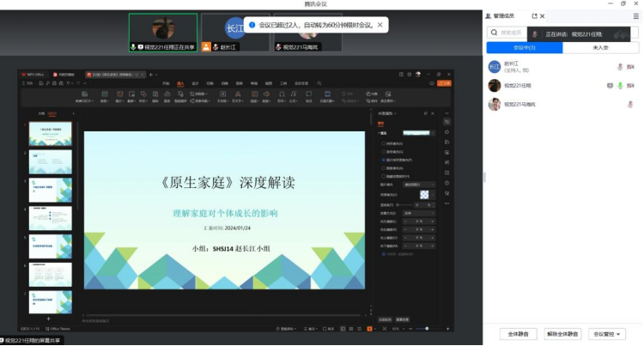
Task: Click the 全体静音 button
Action: point(518,334)
